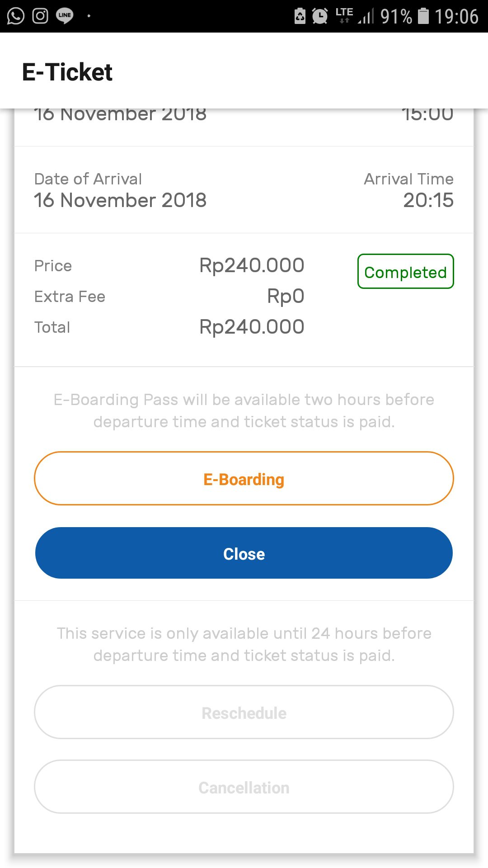
Task: Tap the status bar clock 19:06
Action: coord(456,16)
